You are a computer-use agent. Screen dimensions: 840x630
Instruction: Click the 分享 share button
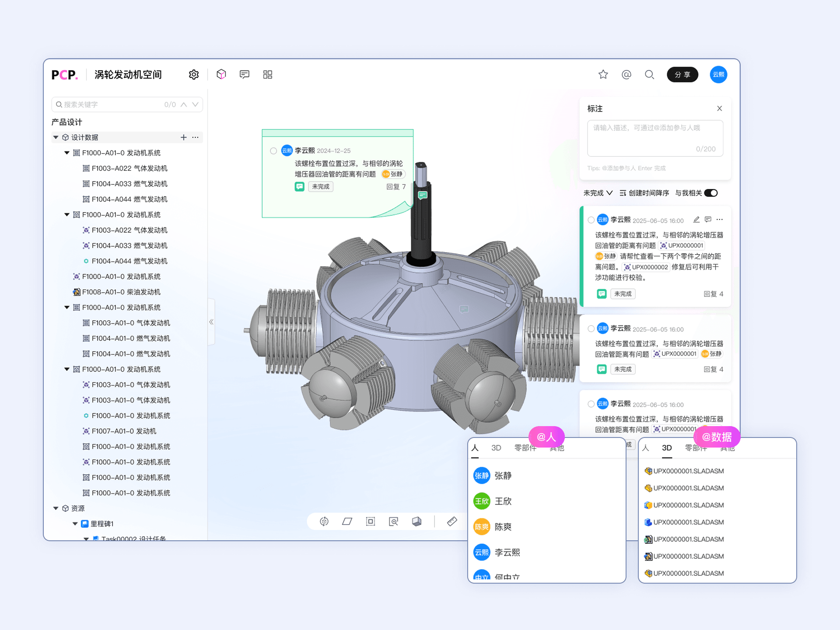[x=682, y=75]
